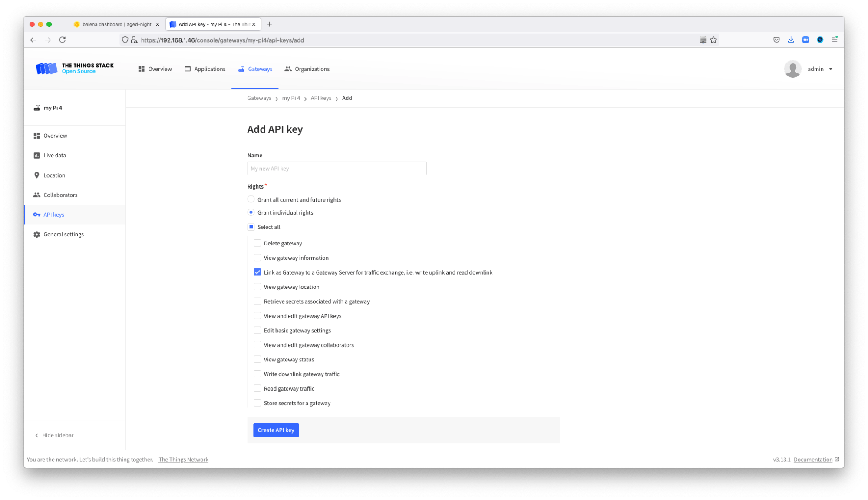Toggle the Select all checkbox
The image size is (868, 500).
coord(251,227)
